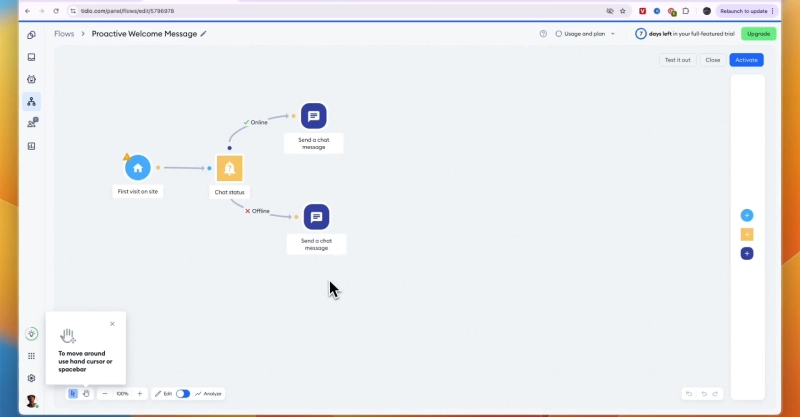
Task: Select the Online branch Send a chat message node
Action: coord(314,116)
